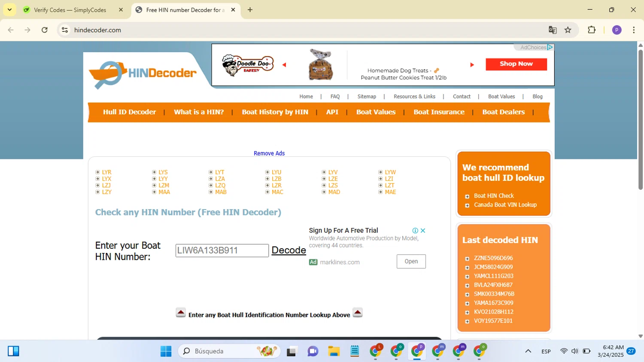
Task: Open the Home navigation link
Action: (306, 97)
